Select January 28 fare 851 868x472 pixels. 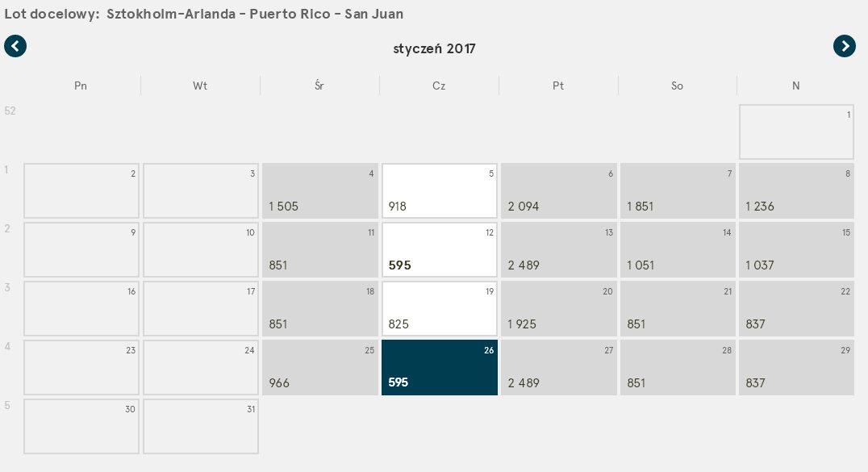(x=678, y=367)
